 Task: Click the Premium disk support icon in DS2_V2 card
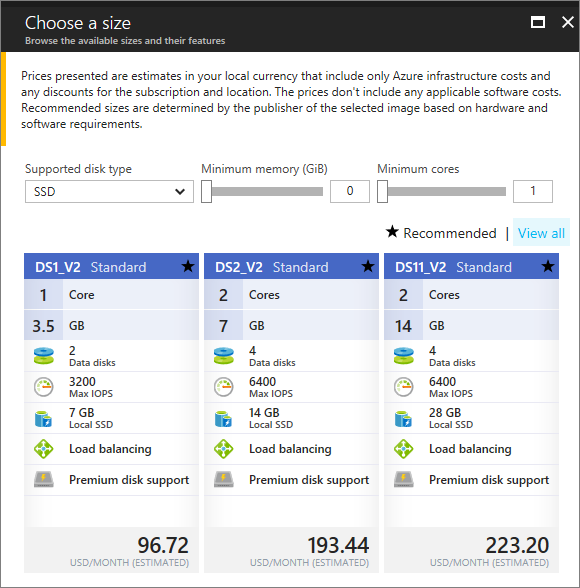(223, 480)
